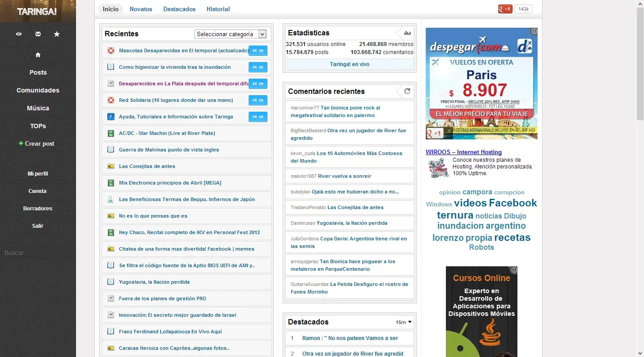
Task: Open the WIROOS – Internet Hosting link
Action: (464, 152)
